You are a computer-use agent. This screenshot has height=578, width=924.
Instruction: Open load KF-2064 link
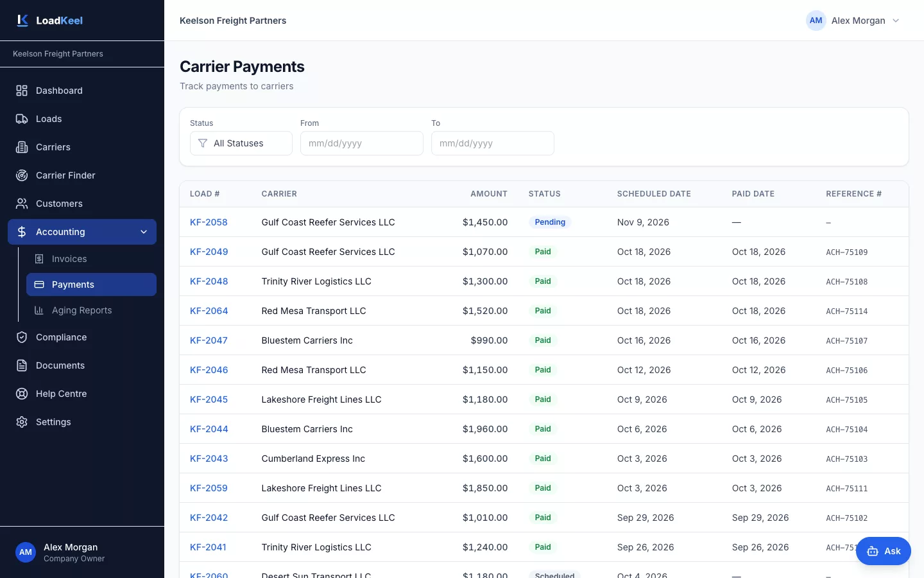coord(209,311)
